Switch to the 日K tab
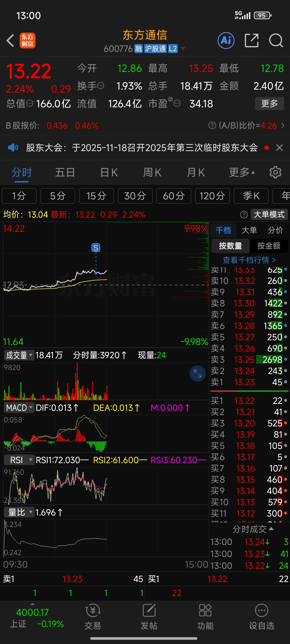The height and width of the screenshot is (644, 290). pyautogui.click(x=109, y=172)
